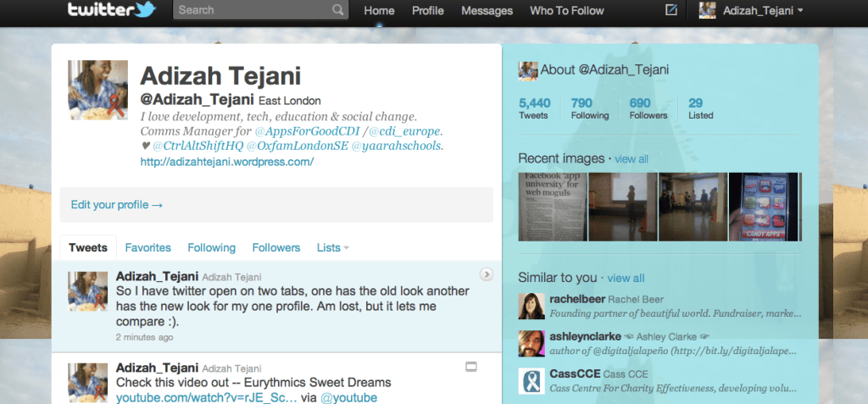
Task: Click rachelbeer's avatar
Action: (x=531, y=306)
